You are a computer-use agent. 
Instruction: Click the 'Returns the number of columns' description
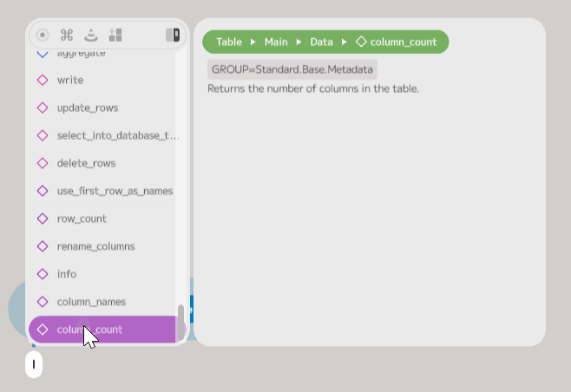[x=313, y=88]
